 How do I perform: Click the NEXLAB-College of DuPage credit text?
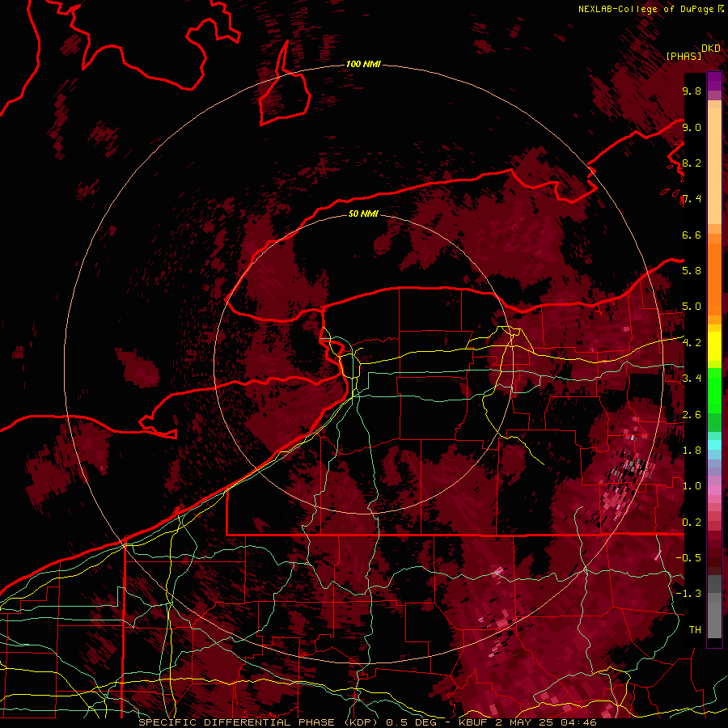point(645,9)
